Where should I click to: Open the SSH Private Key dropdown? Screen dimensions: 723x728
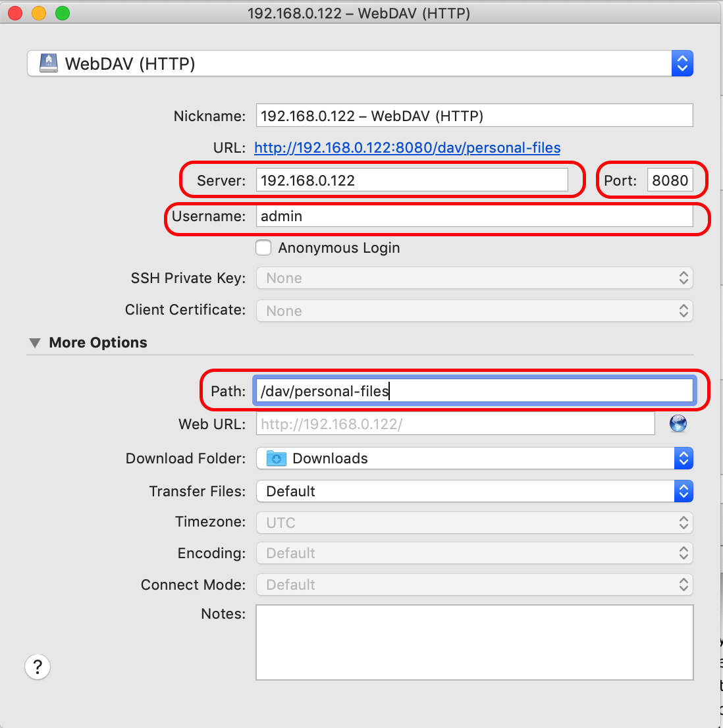pos(475,278)
